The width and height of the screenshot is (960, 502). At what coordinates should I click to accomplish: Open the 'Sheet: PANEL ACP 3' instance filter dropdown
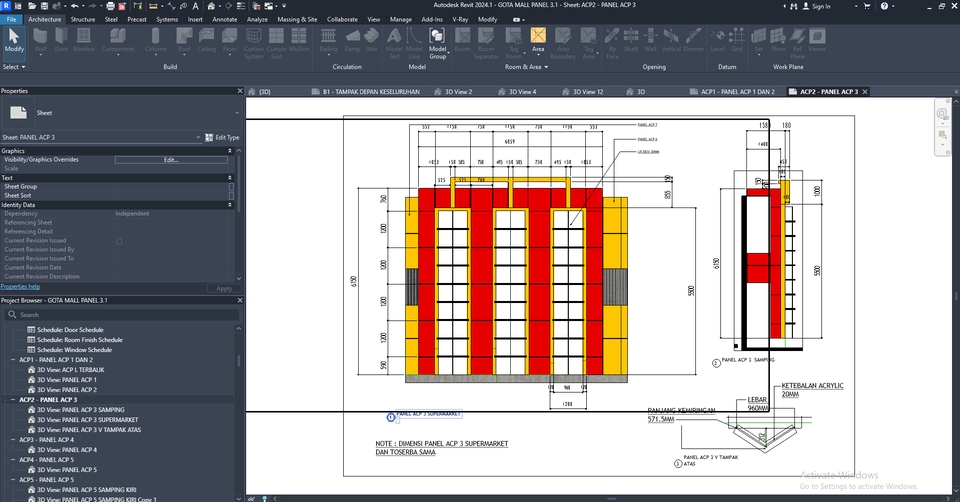coord(198,138)
